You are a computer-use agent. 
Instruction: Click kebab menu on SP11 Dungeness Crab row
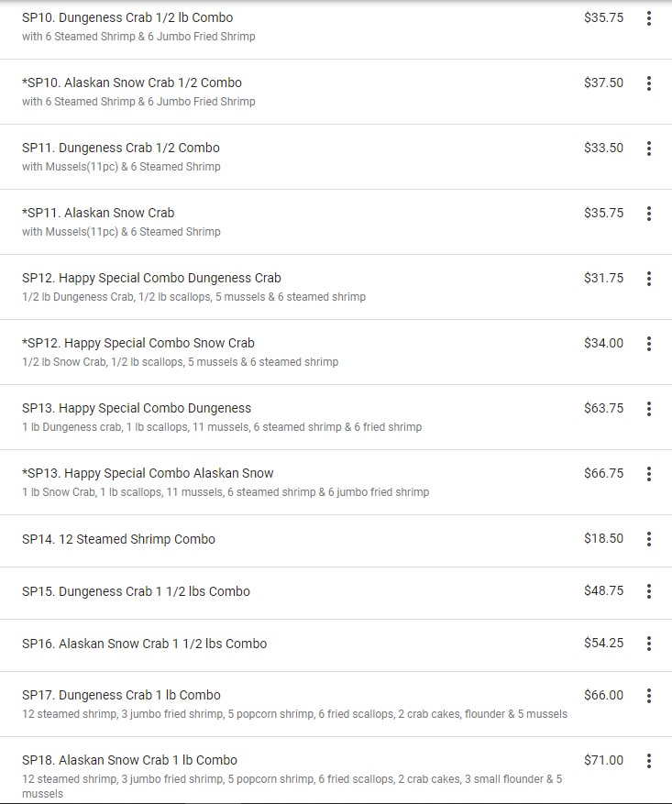(x=649, y=149)
